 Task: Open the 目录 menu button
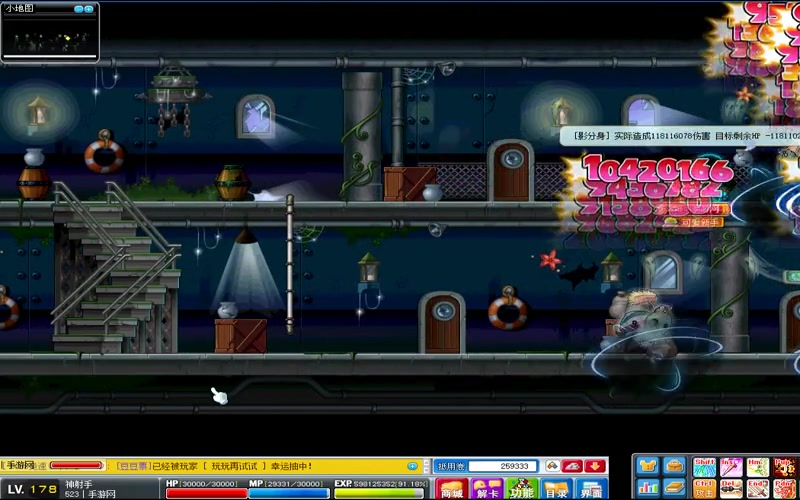pyautogui.click(x=557, y=489)
